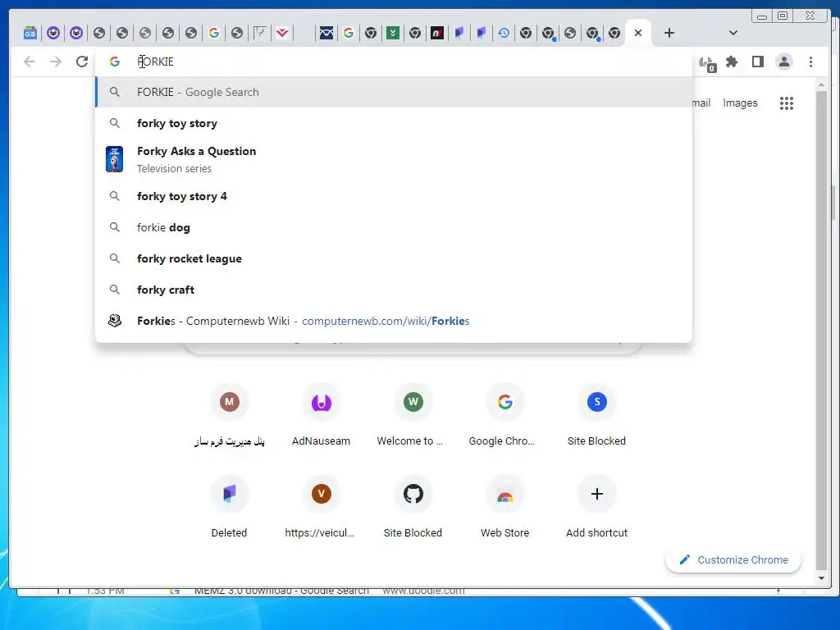Click the vertical scrollbar thumb
This screenshot has height=630, width=840.
[821, 330]
